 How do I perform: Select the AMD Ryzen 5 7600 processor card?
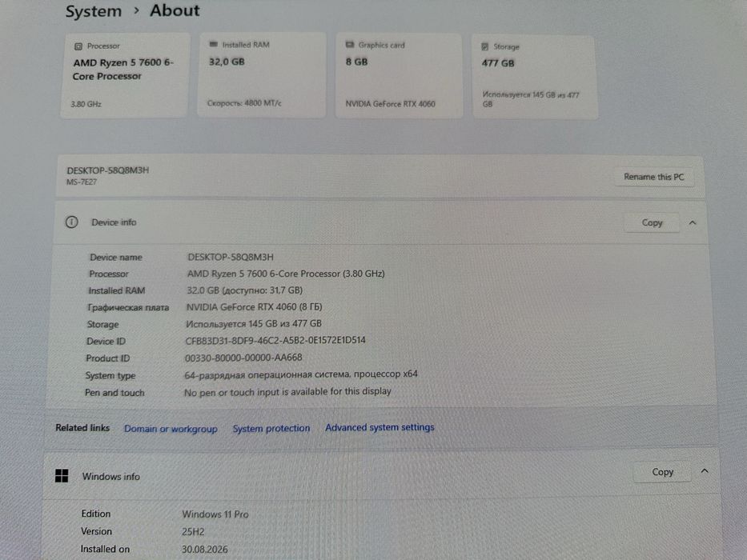point(125,75)
